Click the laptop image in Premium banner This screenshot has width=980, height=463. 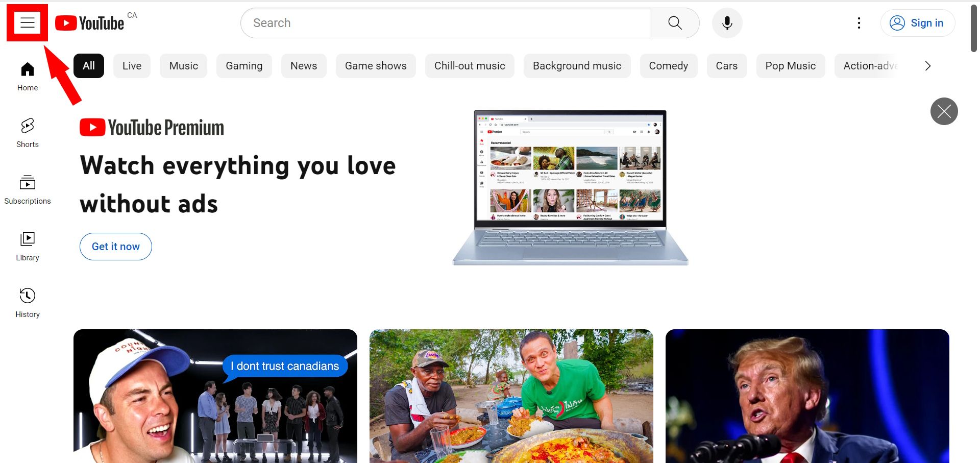570,187
